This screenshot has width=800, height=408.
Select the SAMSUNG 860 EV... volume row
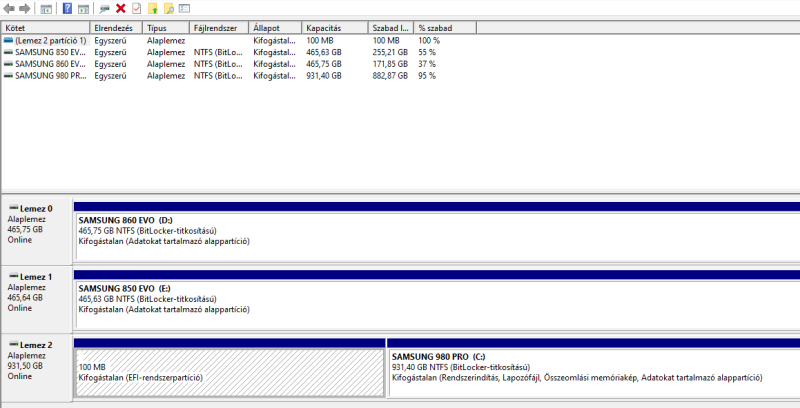[240, 64]
